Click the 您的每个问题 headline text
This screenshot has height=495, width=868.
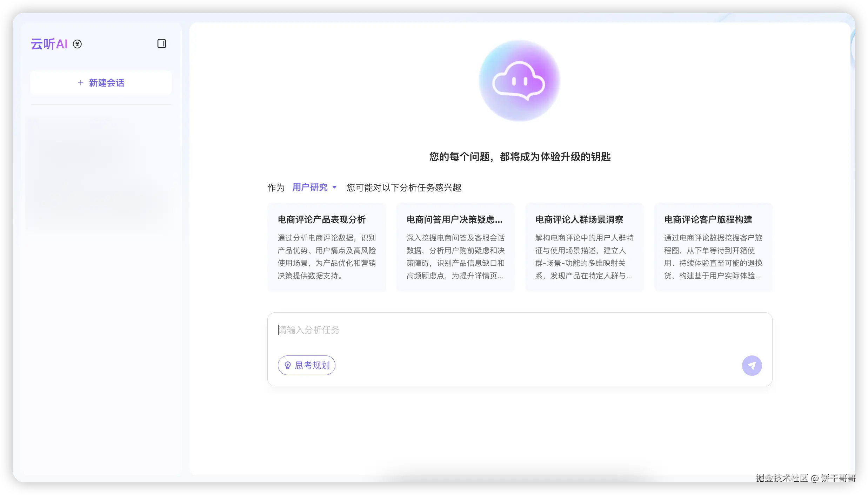(520, 157)
